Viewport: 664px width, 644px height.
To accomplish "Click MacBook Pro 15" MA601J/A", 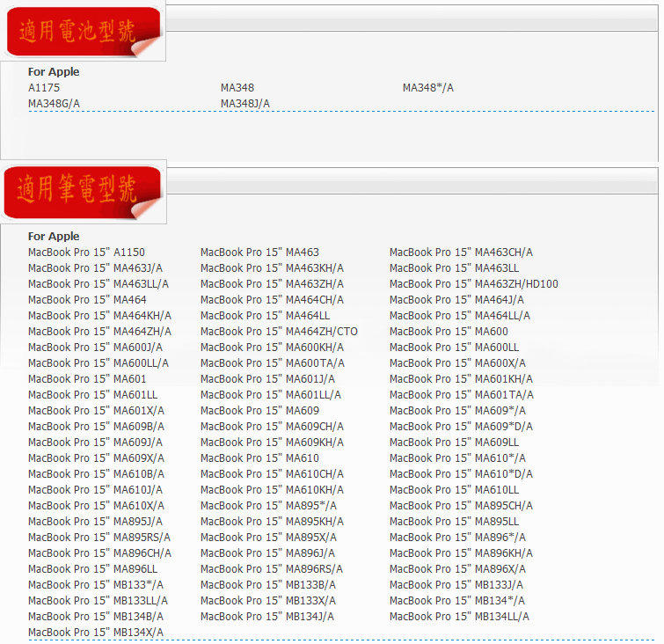I will click(x=267, y=379).
